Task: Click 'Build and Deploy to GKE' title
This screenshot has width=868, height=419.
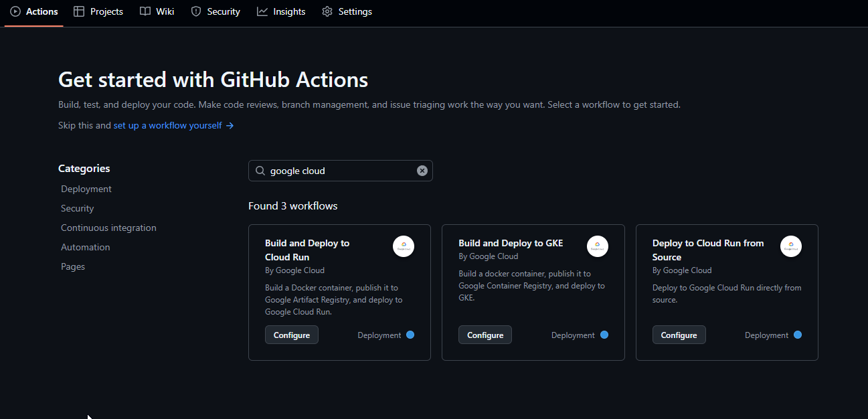Action: (x=511, y=243)
